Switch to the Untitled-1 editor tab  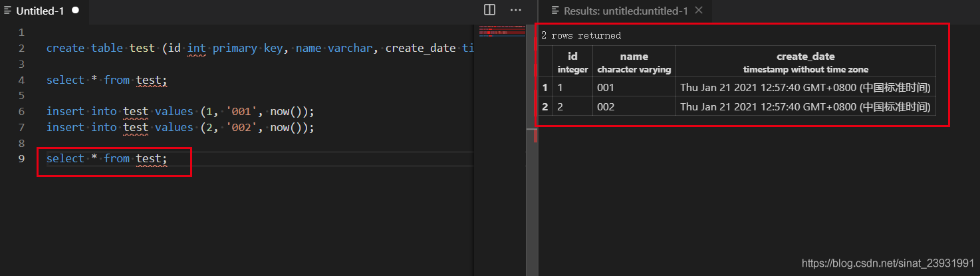[x=40, y=11]
